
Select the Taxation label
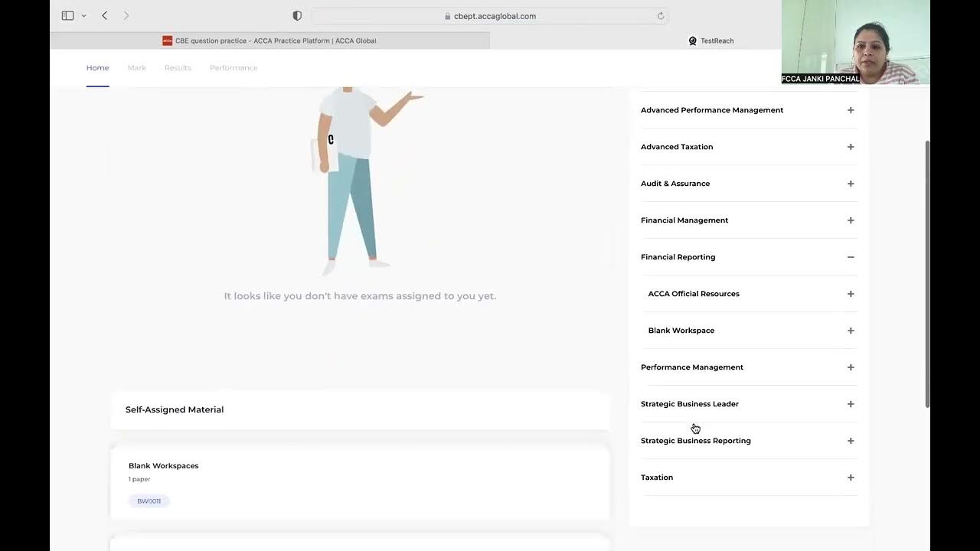pos(657,478)
